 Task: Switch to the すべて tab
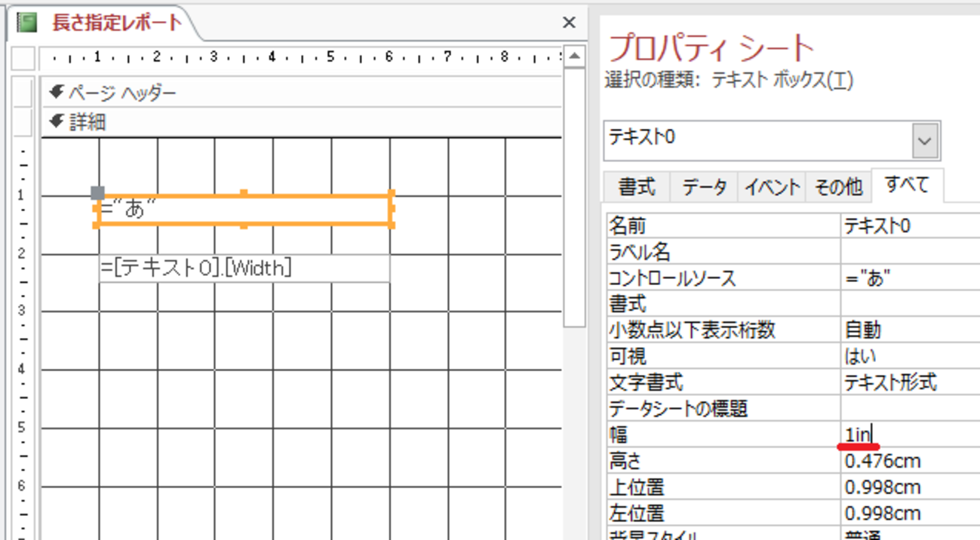(907, 185)
